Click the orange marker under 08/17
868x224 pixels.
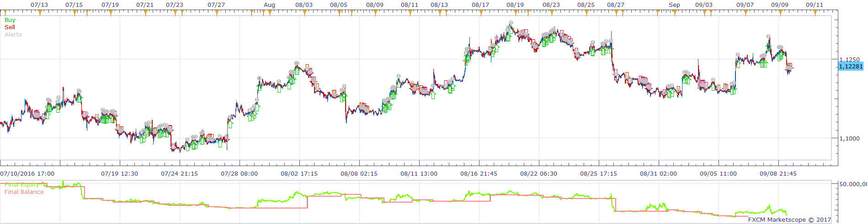pos(480,13)
